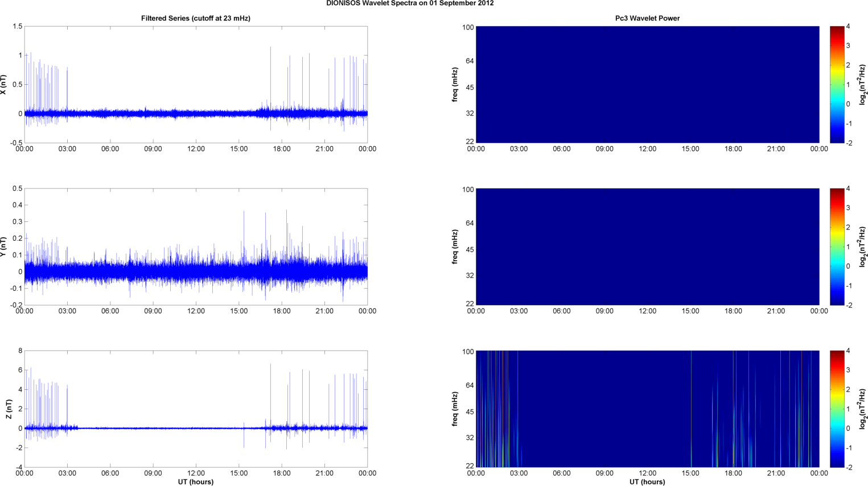The height and width of the screenshot is (486, 868).
Task: Pick the colorbar beside the X-component wavelet panel
Action: [837, 85]
